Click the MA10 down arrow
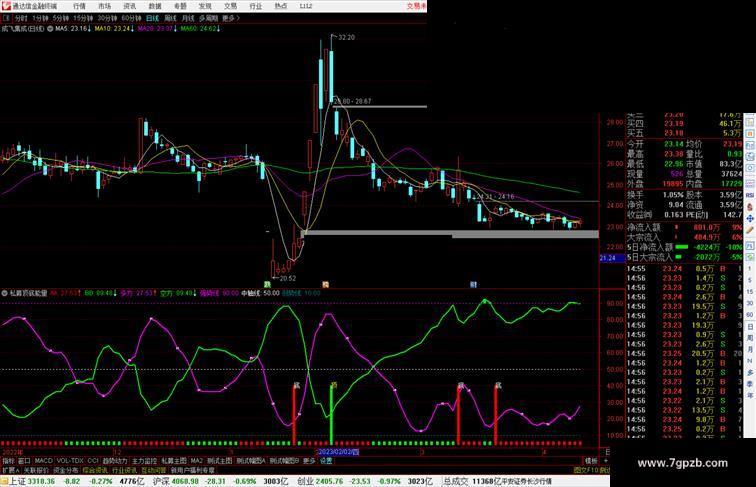756x487 pixels. [x=133, y=29]
